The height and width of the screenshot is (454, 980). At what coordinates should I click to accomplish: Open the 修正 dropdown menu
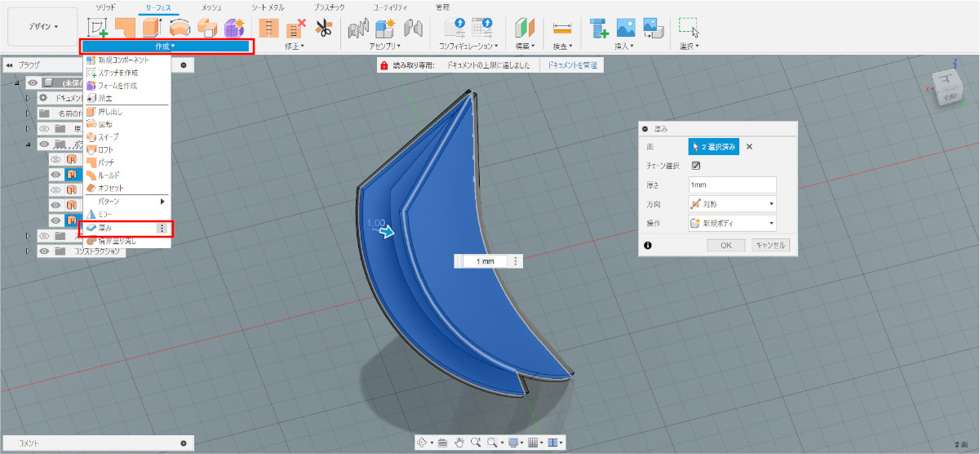click(x=295, y=47)
